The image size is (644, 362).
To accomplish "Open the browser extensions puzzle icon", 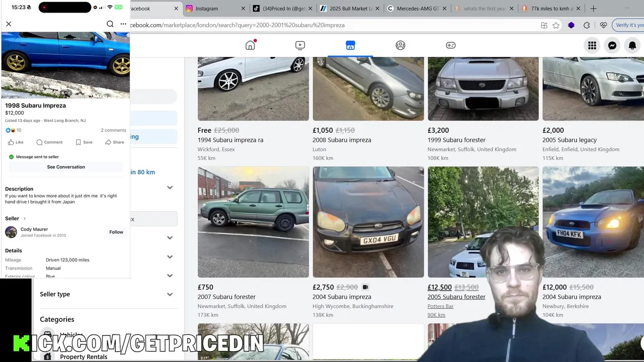I will (x=587, y=25).
